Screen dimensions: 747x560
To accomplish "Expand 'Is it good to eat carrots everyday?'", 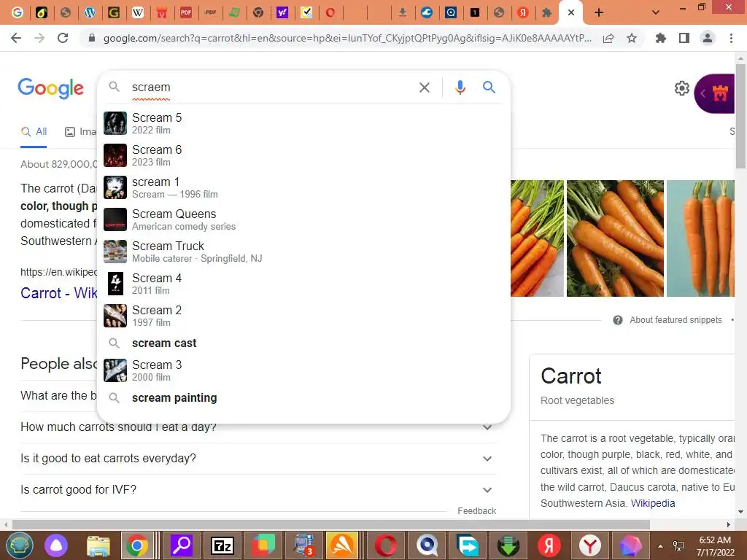I will tap(258, 459).
